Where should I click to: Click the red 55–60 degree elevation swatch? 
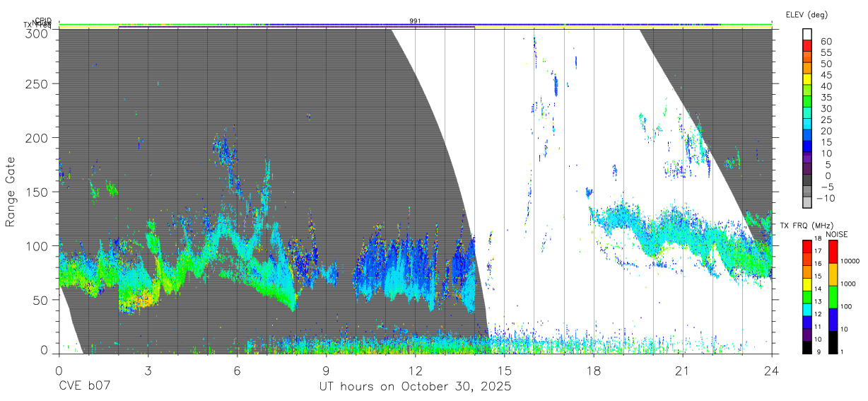click(808, 47)
